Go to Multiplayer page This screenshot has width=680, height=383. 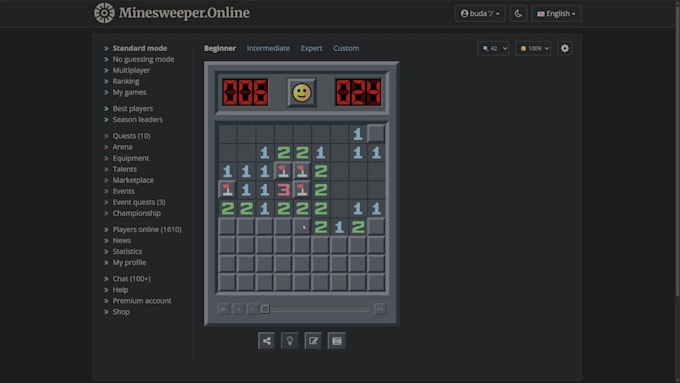click(131, 70)
